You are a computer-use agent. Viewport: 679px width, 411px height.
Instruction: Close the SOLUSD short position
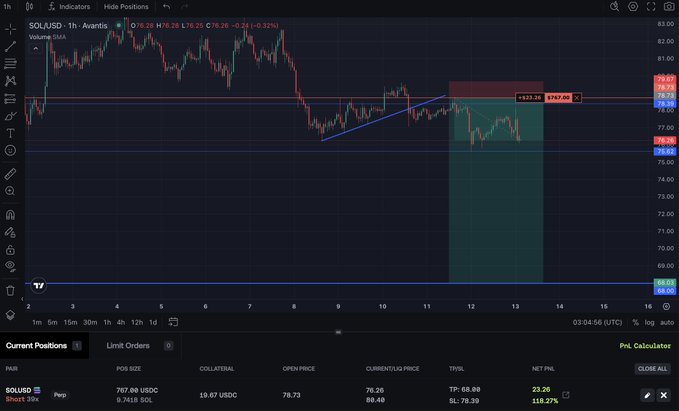pos(663,395)
